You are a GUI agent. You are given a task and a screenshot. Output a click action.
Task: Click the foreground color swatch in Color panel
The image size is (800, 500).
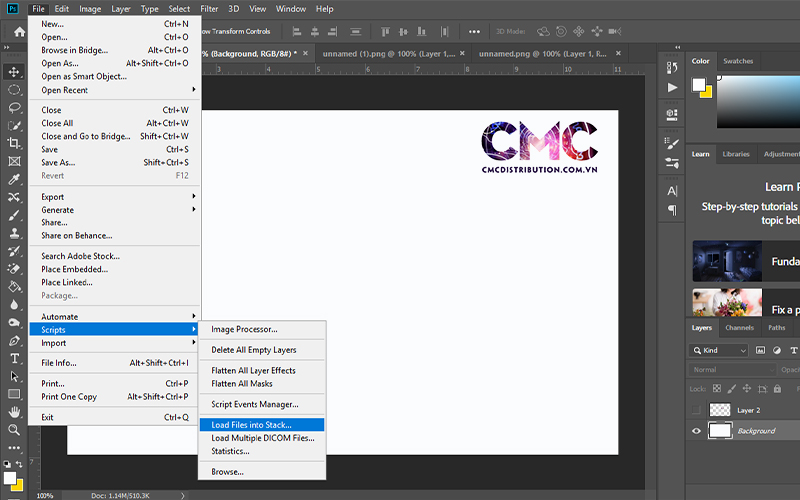[x=698, y=85]
